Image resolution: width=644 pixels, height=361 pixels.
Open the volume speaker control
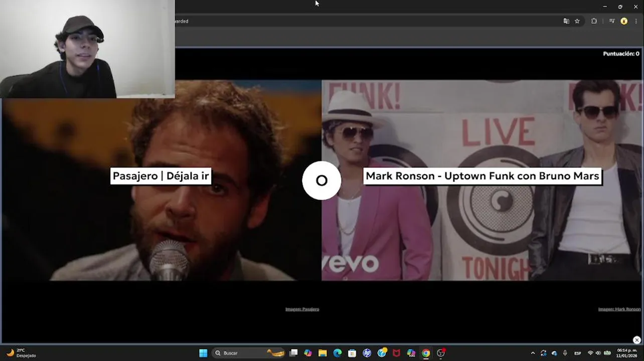click(x=598, y=353)
